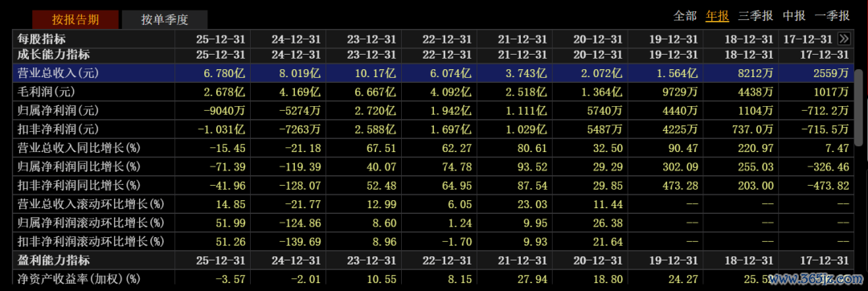
Task: Click the 21-12-31 column header in 每股指标 row
Action: coord(522,39)
